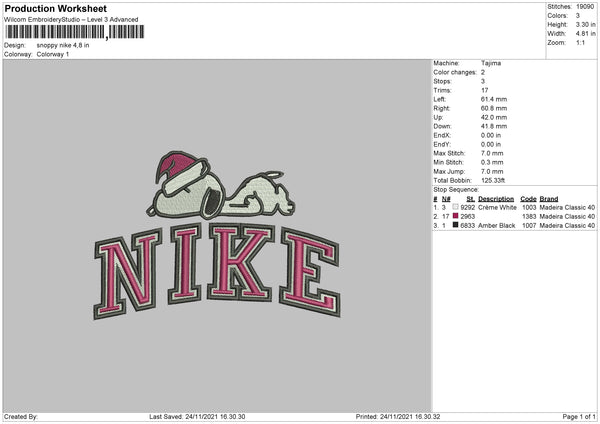Click the 'Max Stitch:' label
This screenshot has height=424, width=600.
pos(449,153)
